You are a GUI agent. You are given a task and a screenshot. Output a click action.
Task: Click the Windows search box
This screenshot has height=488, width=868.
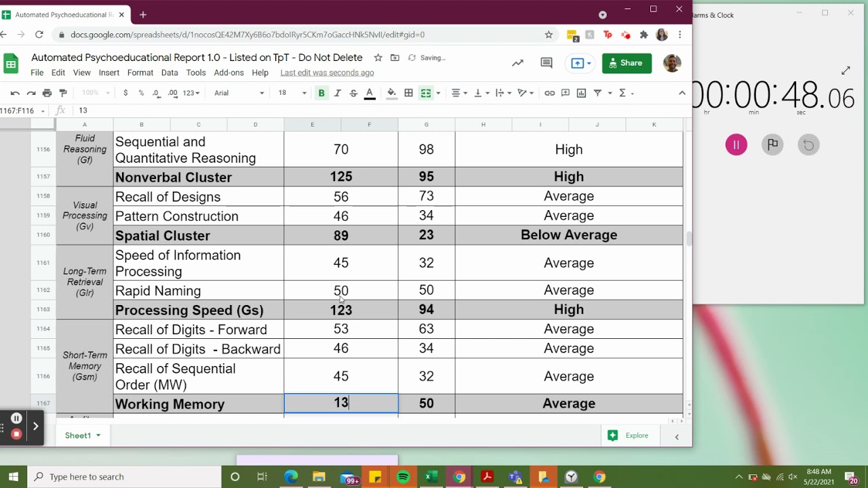[x=125, y=476]
